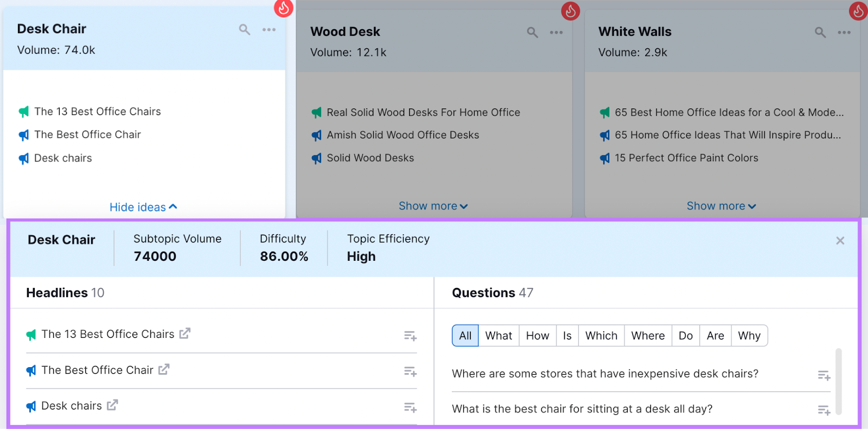The image size is (868, 429).
Task: Click the Questions 47 section heading
Action: point(493,293)
